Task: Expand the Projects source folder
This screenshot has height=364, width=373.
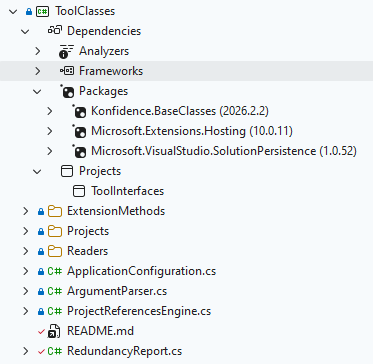Action: tap(25, 231)
